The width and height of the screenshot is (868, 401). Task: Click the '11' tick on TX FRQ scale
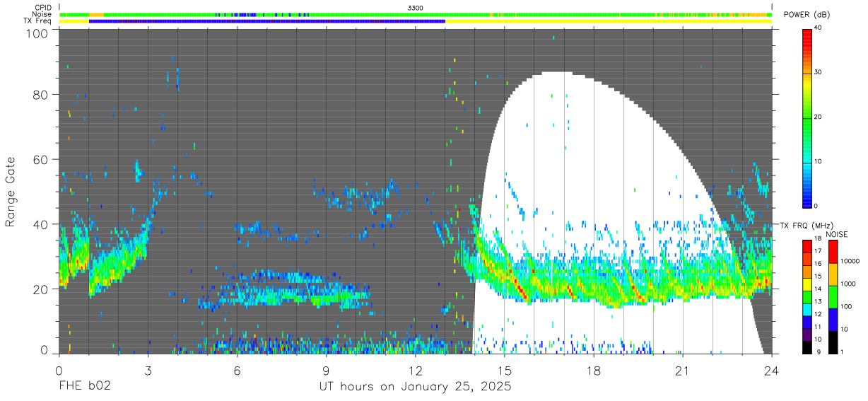click(x=819, y=327)
